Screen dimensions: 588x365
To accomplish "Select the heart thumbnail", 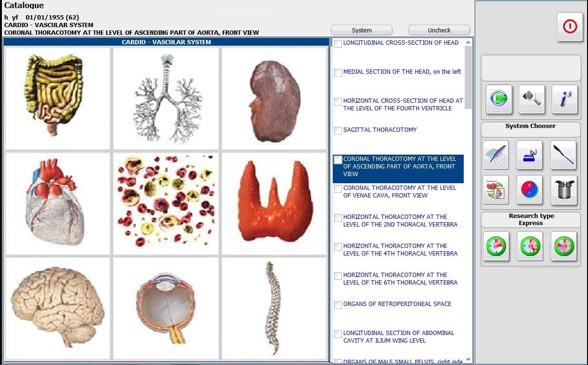I will click(58, 204).
